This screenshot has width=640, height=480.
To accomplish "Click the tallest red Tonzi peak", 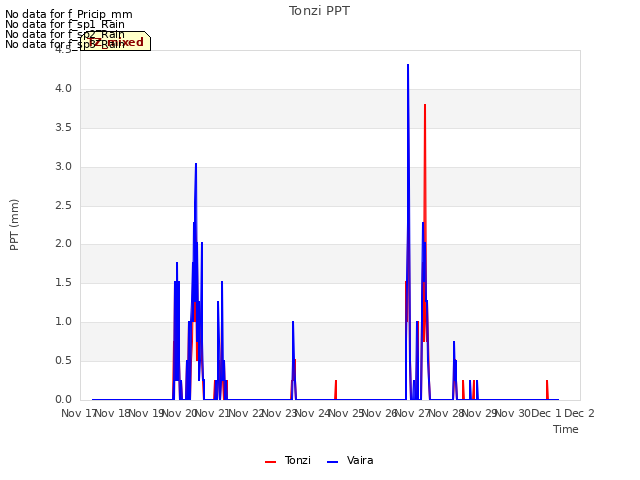I will (425, 105).
